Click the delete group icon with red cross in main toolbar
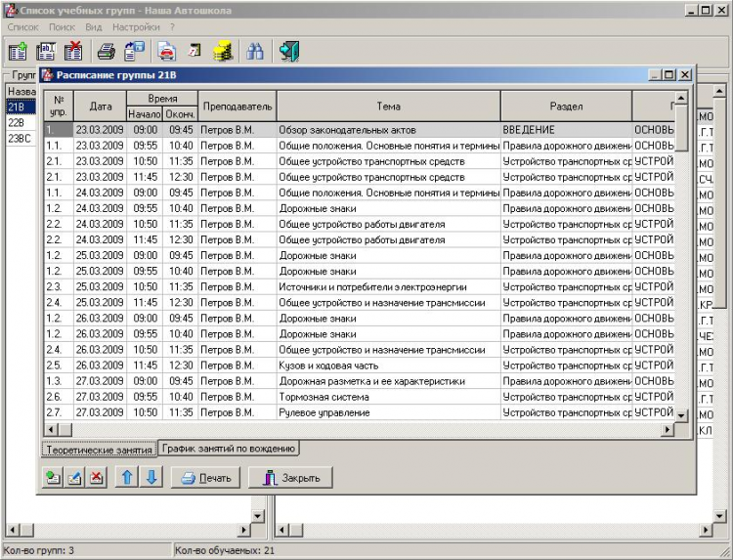The height and width of the screenshot is (560, 733). click(73, 53)
